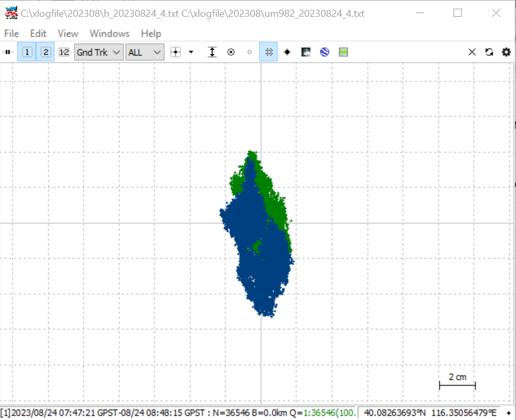Image resolution: width=516 pixels, height=420 pixels.
Task: Open the File menu
Action: (x=11, y=34)
